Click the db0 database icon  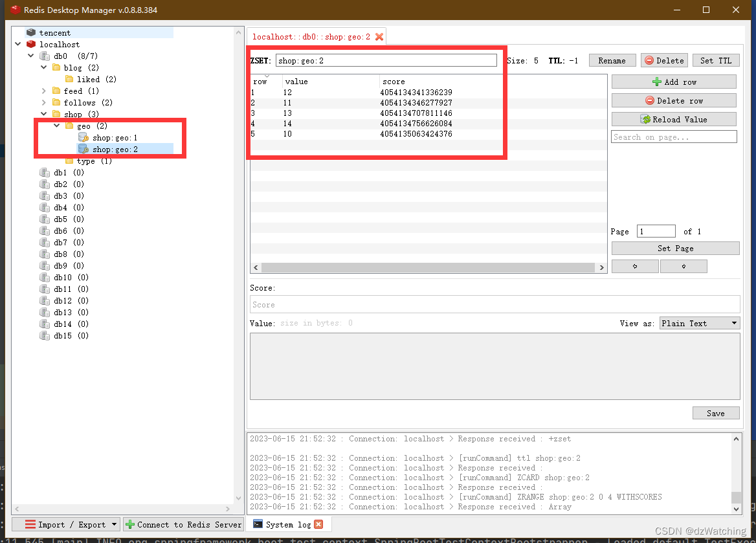coord(45,56)
